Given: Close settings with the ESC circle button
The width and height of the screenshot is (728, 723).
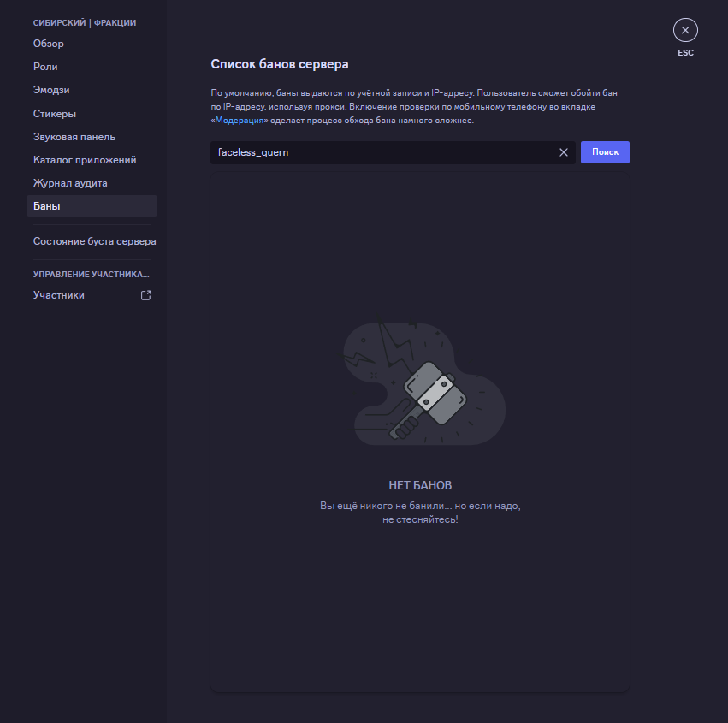Looking at the screenshot, I should (x=685, y=31).
